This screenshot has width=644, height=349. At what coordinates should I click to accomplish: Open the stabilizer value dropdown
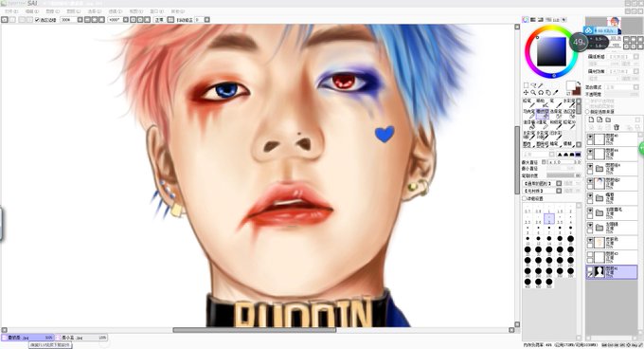pyautogui.click(x=207, y=20)
